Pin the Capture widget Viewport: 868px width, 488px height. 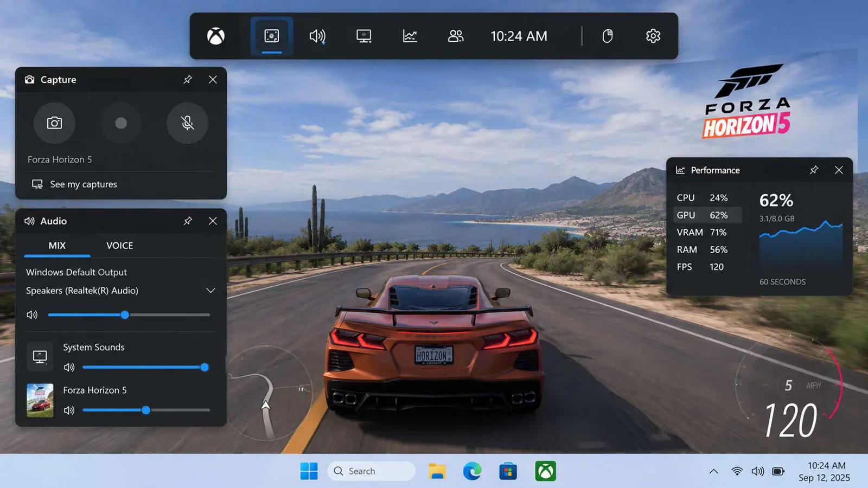point(188,80)
